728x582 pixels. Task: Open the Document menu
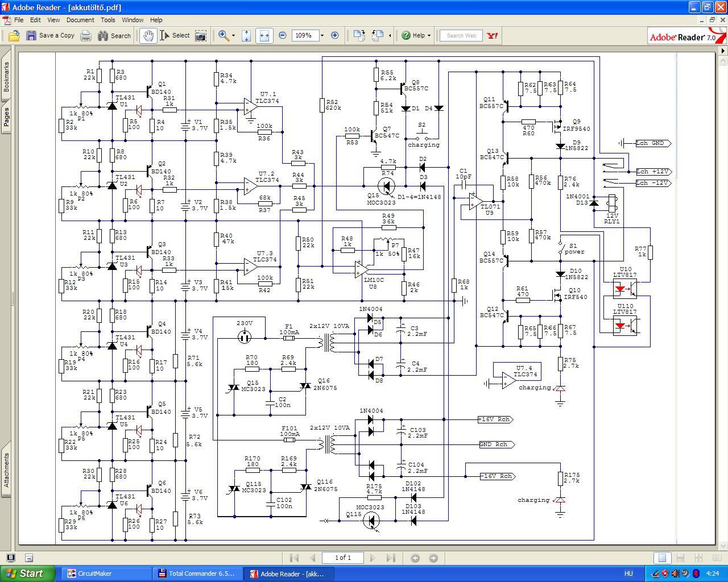coord(80,20)
